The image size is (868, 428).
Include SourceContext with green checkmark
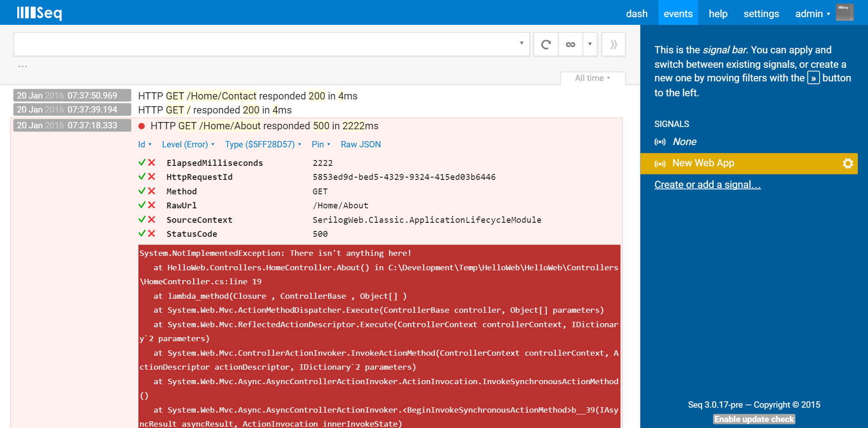[x=142, y=219]
